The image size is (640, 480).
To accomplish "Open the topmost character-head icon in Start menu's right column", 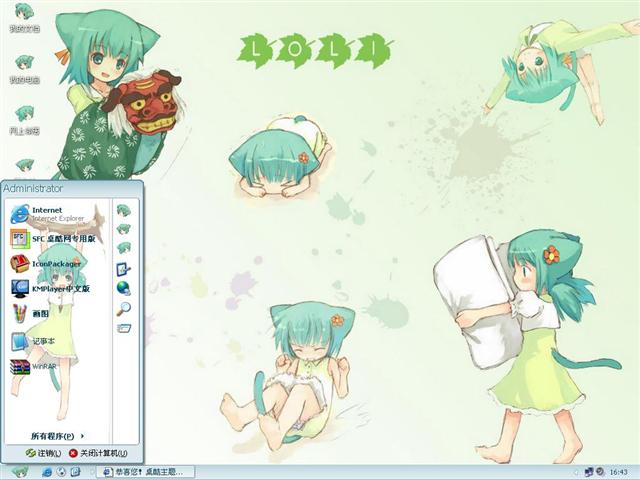I will [124, 210].
